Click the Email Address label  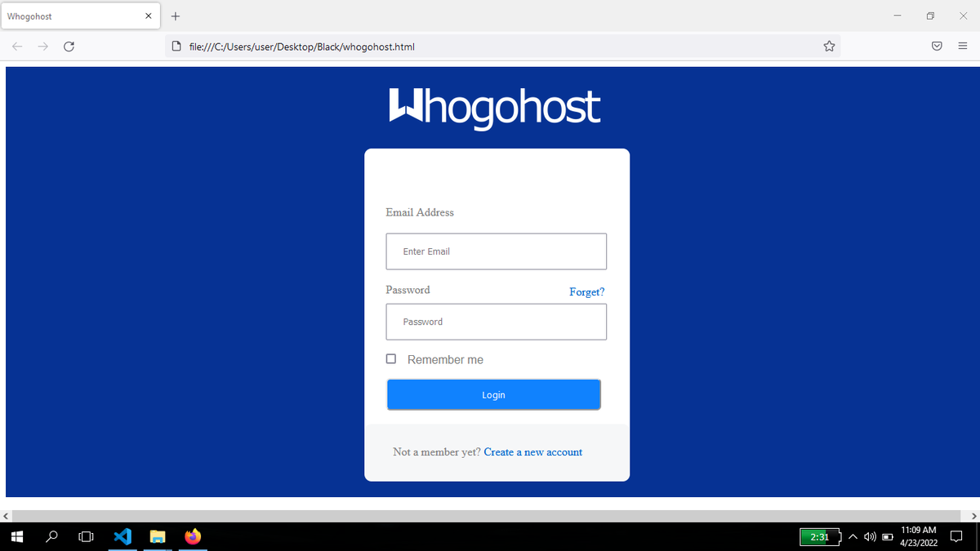click(x=420, y=212)
